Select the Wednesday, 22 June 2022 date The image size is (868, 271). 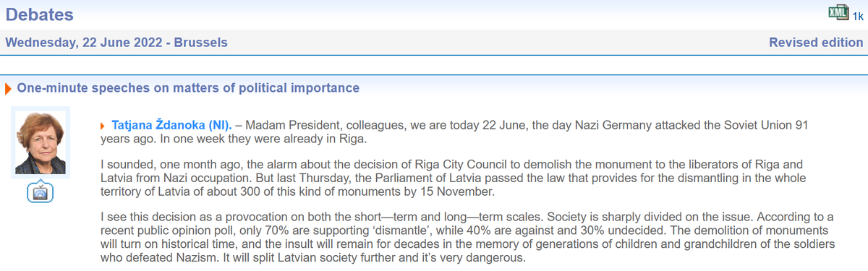pos(84,43)
